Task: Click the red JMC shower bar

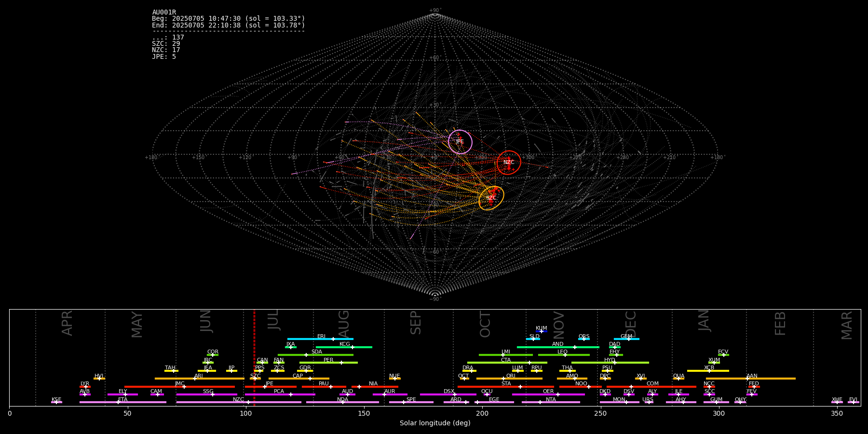Action: 179,387
